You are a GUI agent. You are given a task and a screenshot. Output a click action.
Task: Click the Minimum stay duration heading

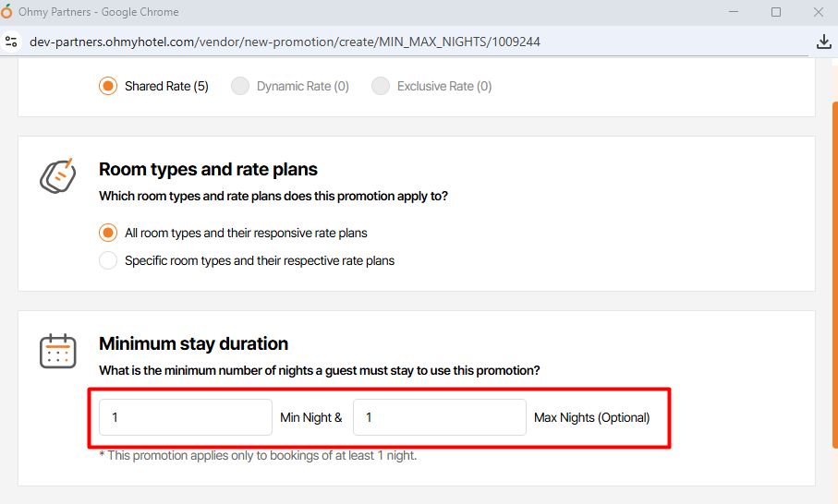coord(193,343)
